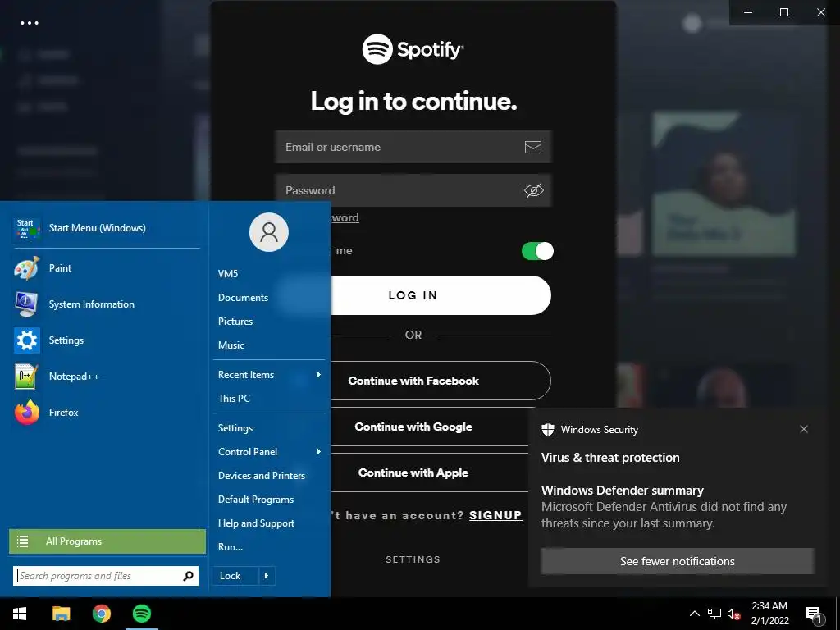Click the network icon in system tray
The height and width of the screenshot is (630, 840).
tap(714, 614)
